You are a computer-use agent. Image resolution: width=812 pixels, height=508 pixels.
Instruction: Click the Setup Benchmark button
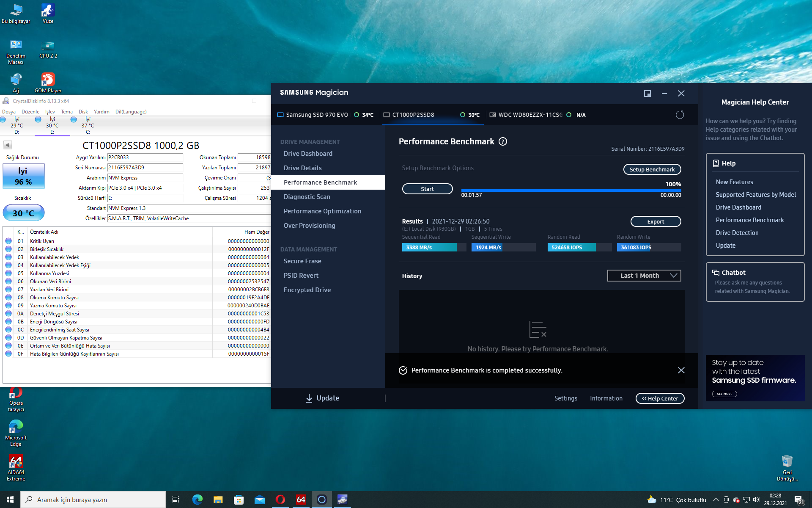[x=652, y=169]
